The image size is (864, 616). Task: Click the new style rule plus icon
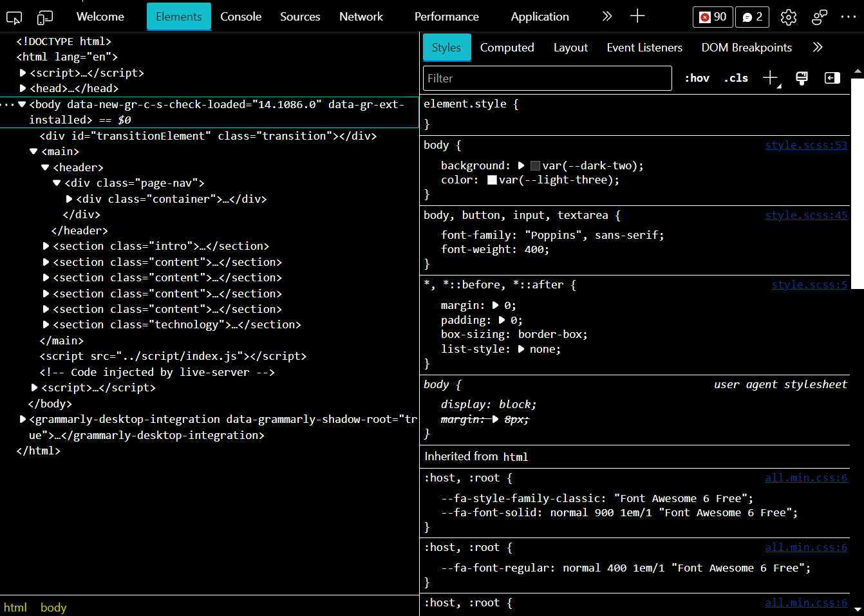[x=771, y=79]
